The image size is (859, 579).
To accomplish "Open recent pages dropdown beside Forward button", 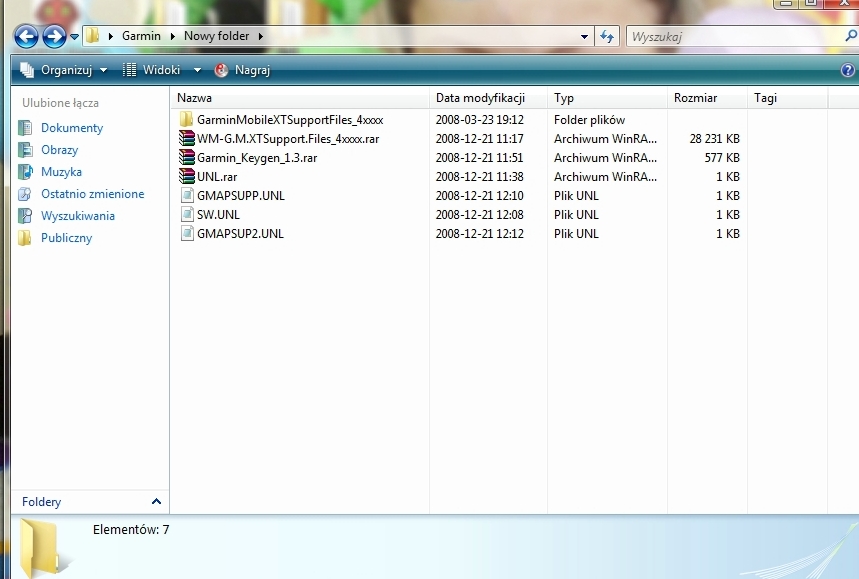I will coord(75,37).
